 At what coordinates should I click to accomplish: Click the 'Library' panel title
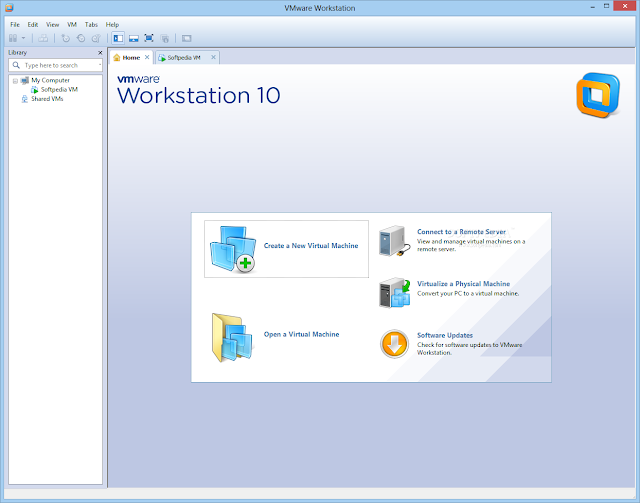click(x=18, y=53)
